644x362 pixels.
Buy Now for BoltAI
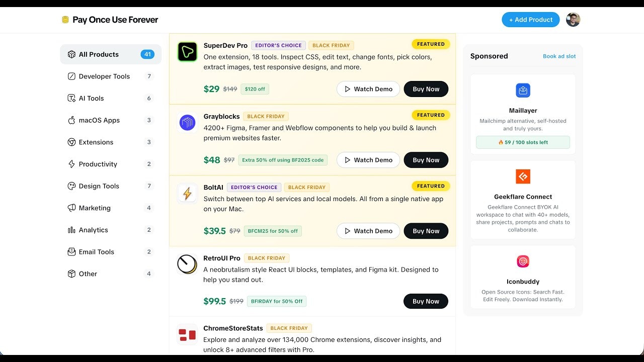[426, 231]
